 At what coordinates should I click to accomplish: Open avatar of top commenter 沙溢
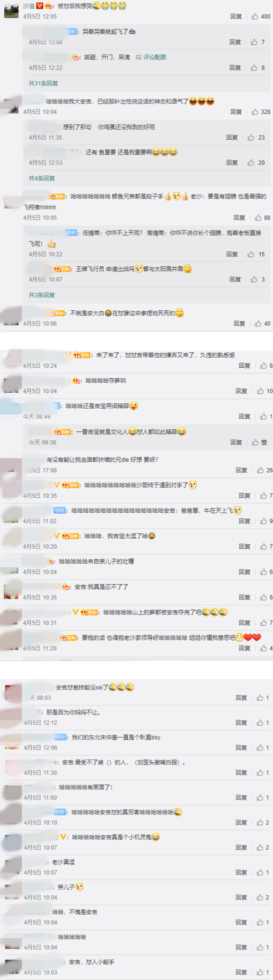tap(11, 10)
